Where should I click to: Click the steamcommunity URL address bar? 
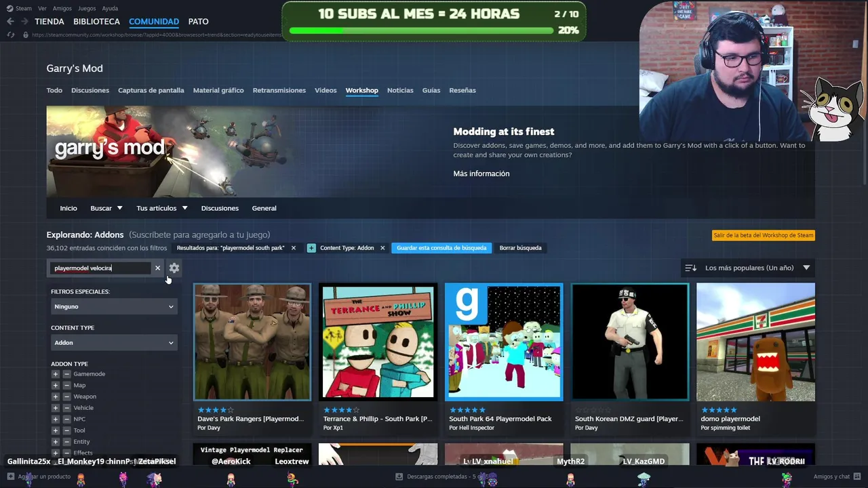(156, 35)
